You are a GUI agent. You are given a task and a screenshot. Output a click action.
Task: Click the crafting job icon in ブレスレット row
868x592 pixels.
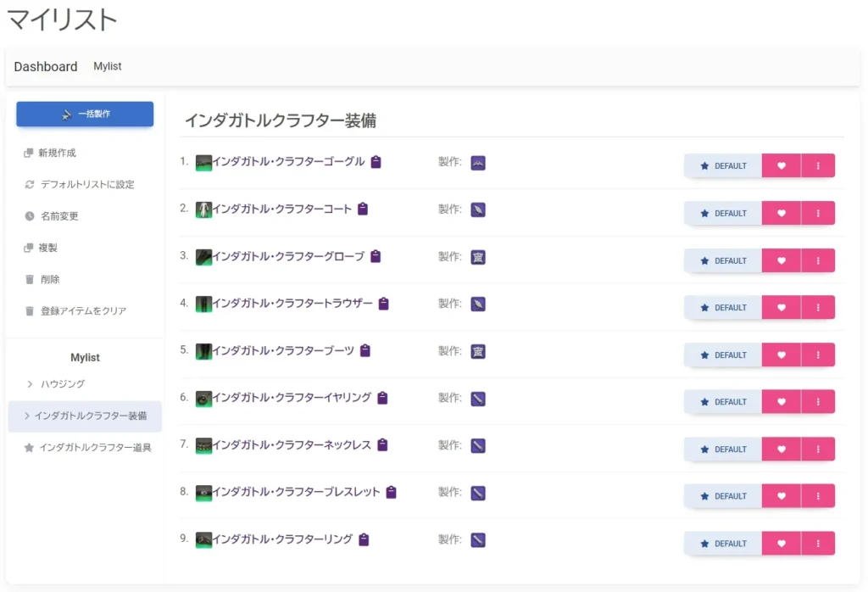pos(478,493)
